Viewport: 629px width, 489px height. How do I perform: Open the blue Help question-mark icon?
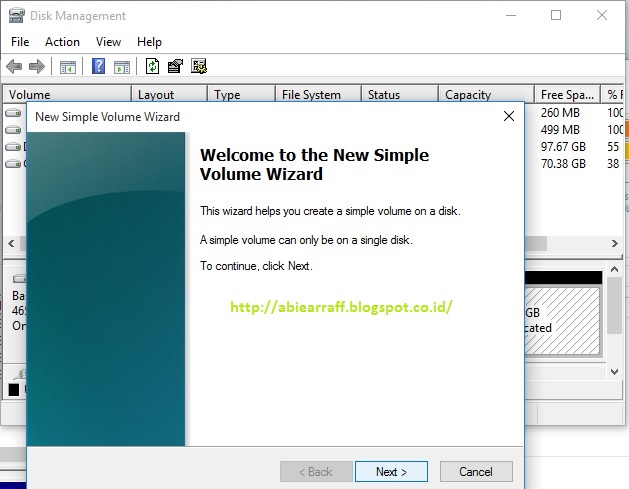[x=98, y=66]
